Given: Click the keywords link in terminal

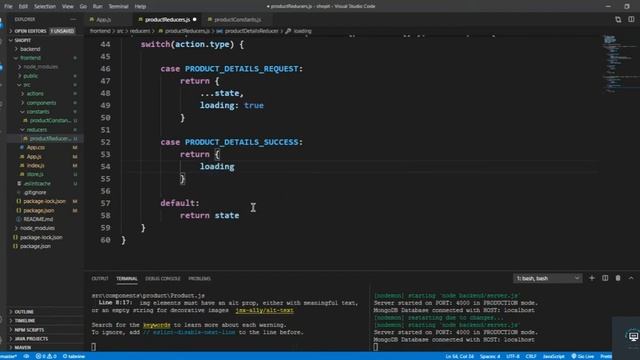Looking at the screenshot, I should [x=157, y=325].
